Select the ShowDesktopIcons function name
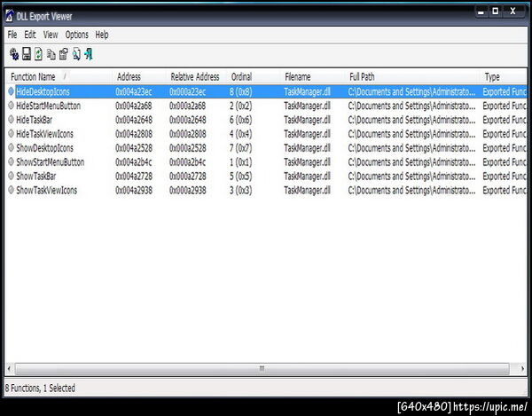 (x=44, y=148)
